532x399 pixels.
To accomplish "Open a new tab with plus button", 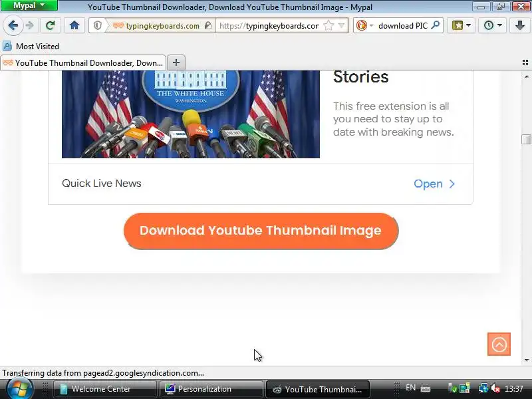I will tap(176, 63).
